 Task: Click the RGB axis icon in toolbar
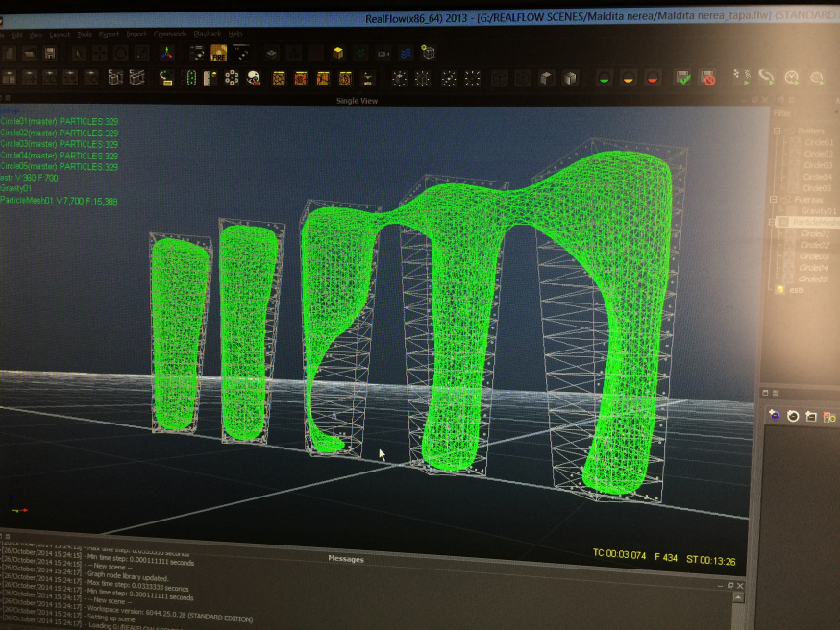[x=167, y=54]
